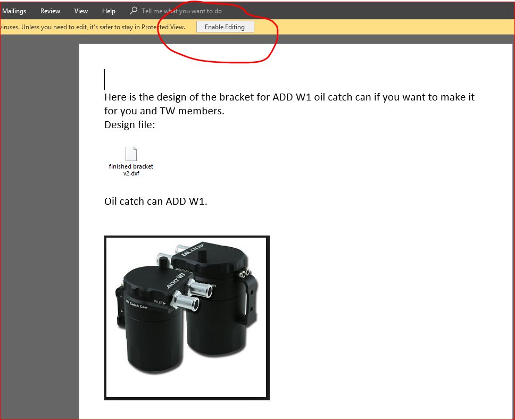Select the oil catch can picture

187,318
